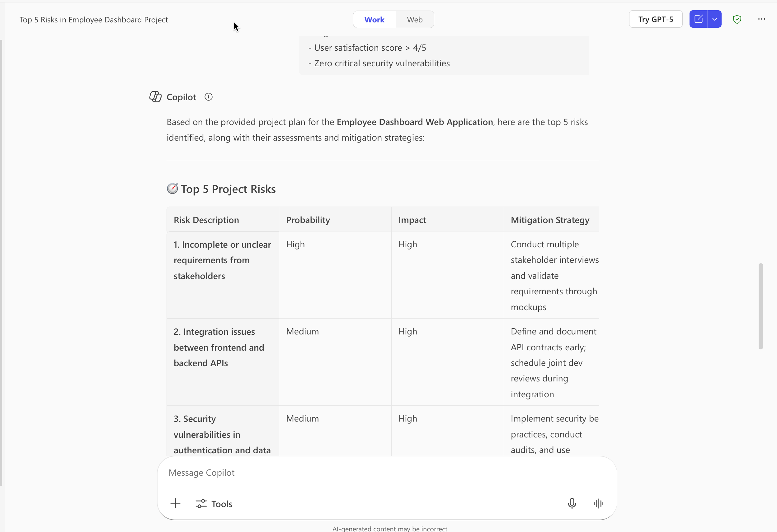777x532 pixels.
Task: Click the microphone dictation icon
Action: coord(572,503)
